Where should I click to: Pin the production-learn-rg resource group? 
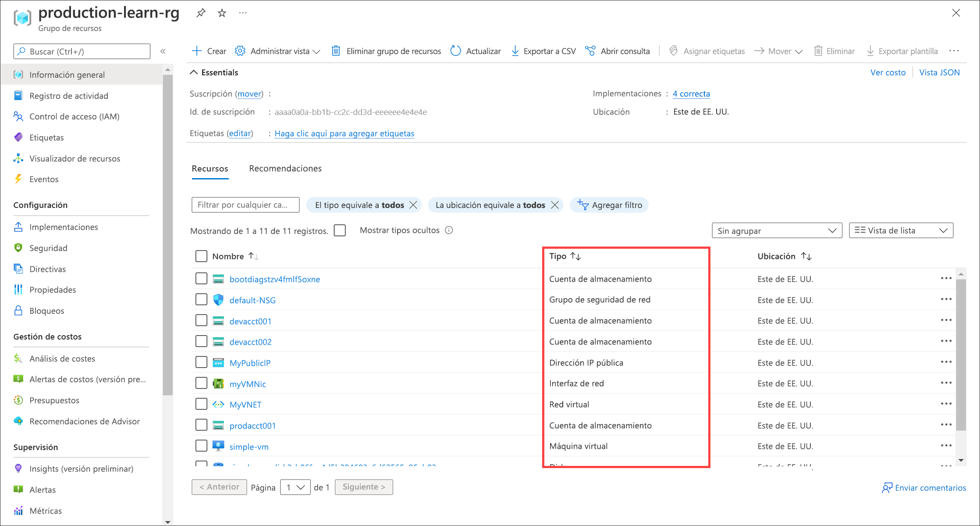tap(201, 13)
